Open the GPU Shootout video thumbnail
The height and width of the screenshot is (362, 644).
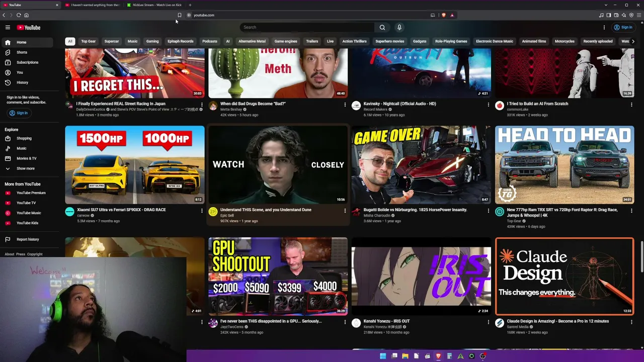click(278, 276)
